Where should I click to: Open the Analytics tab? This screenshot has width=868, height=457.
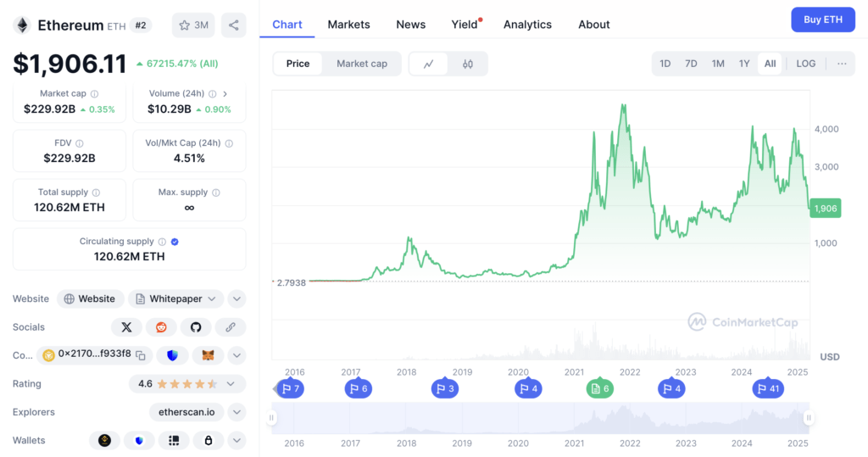pos(527,25)
